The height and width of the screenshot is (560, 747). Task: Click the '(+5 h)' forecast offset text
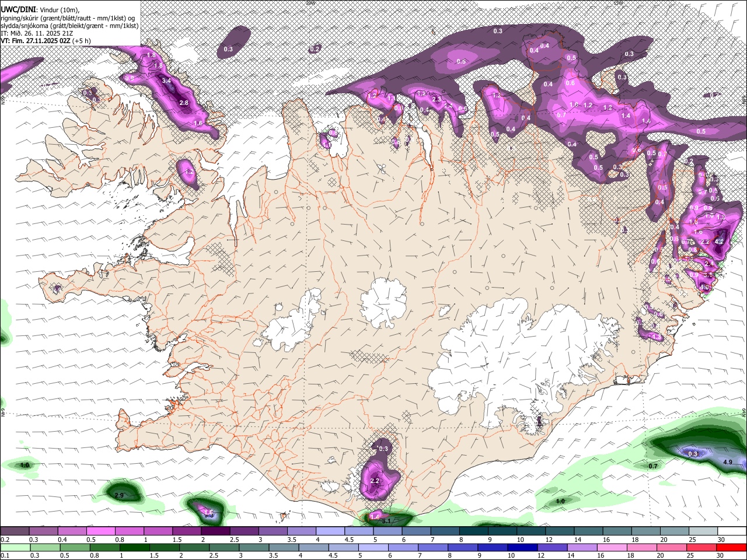(82, 41)
